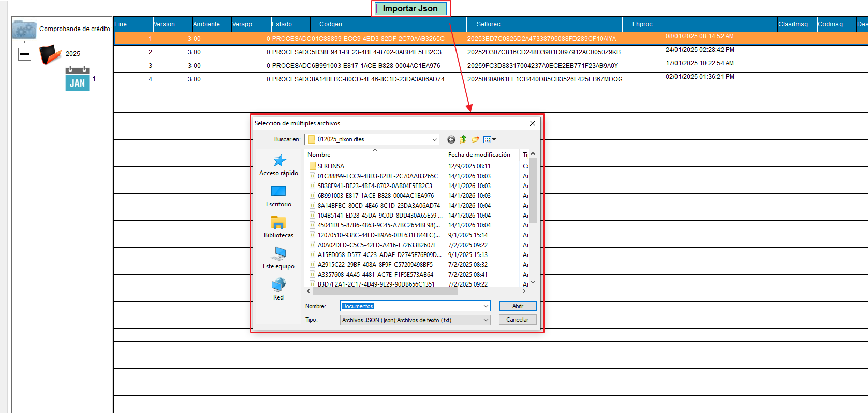Select the JAN calendar icon
Image resolution: width=868 pixels, height=413 pixels.
click(77, 79)
